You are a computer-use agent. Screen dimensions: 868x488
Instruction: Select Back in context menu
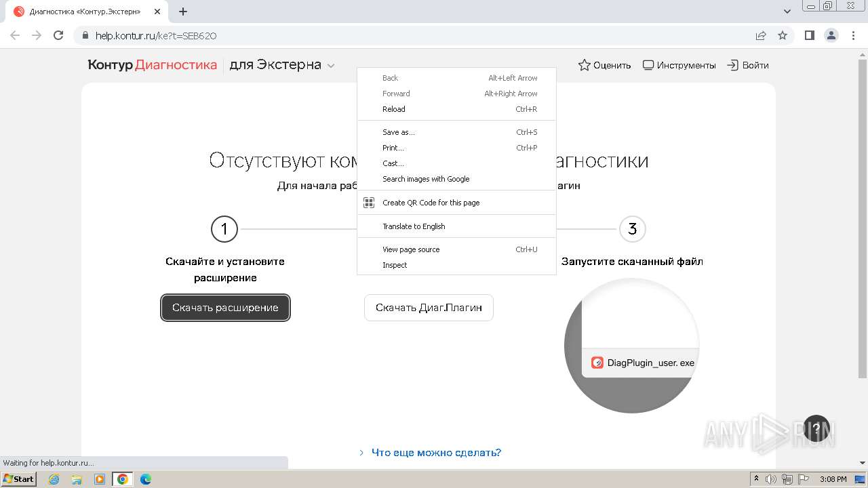tap(456, 78)
